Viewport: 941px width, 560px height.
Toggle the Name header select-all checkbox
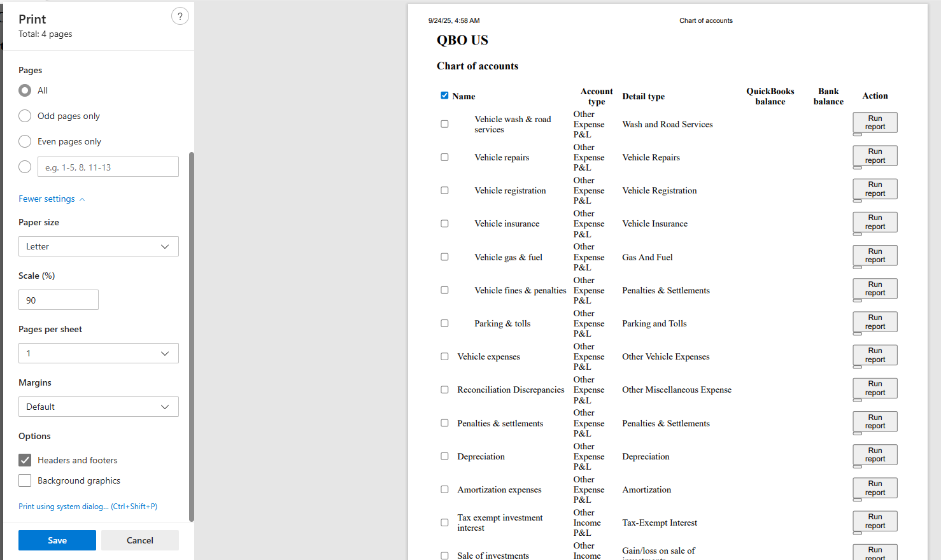pos(444,95)
